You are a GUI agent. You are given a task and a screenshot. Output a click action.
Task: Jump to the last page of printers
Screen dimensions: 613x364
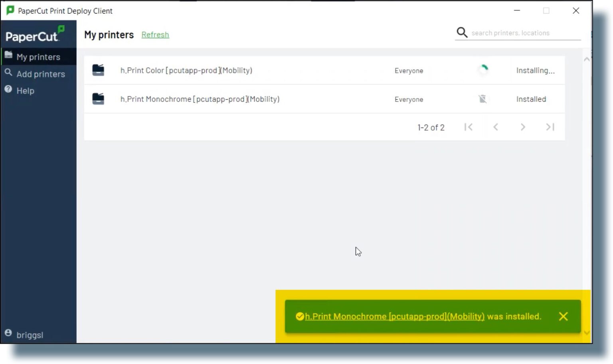coord(550,127)
